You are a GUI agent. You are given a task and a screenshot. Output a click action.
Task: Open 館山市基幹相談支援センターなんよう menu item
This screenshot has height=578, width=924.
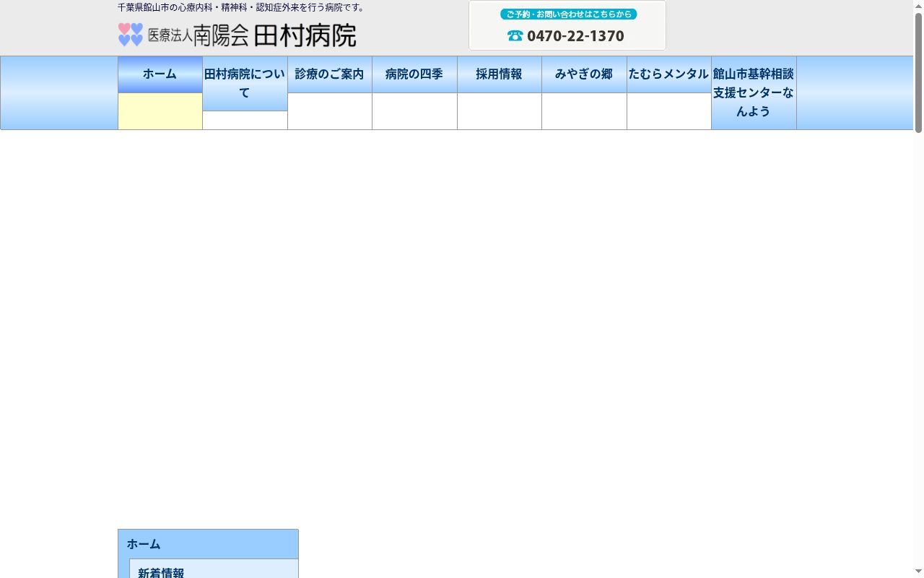point(754,93)
